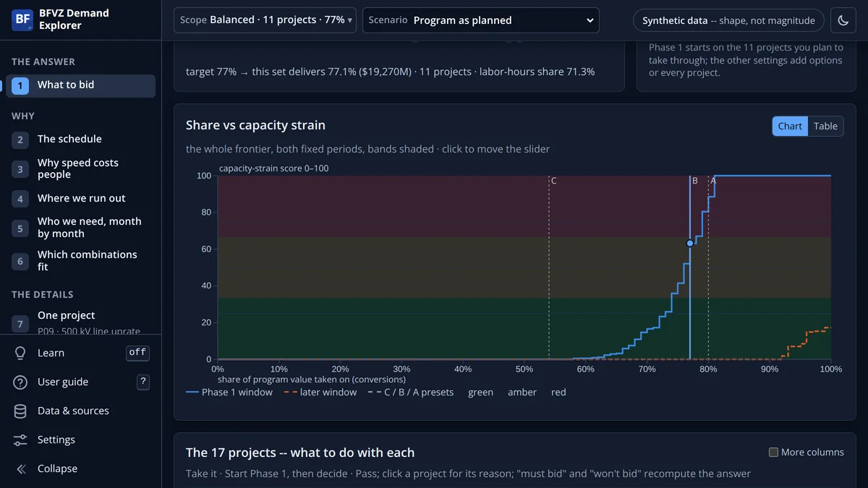This screenshot has height=488, width=868.
Task: Open Data & sources link
Action: tap(73, 411)
